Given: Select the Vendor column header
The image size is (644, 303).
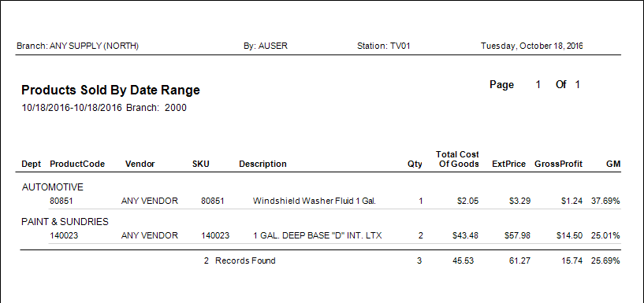Looking at the screenshot, I should click(140, 164).
